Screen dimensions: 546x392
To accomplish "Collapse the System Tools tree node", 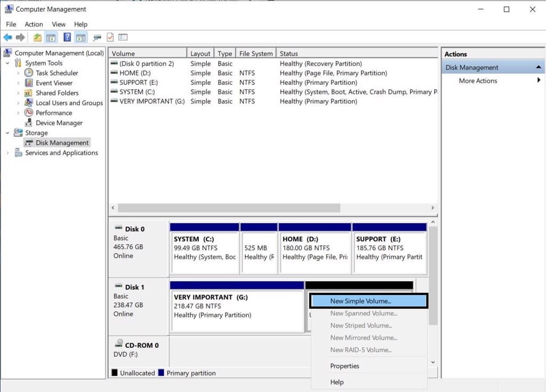I will pyautogui.click(x=7, y=63).
